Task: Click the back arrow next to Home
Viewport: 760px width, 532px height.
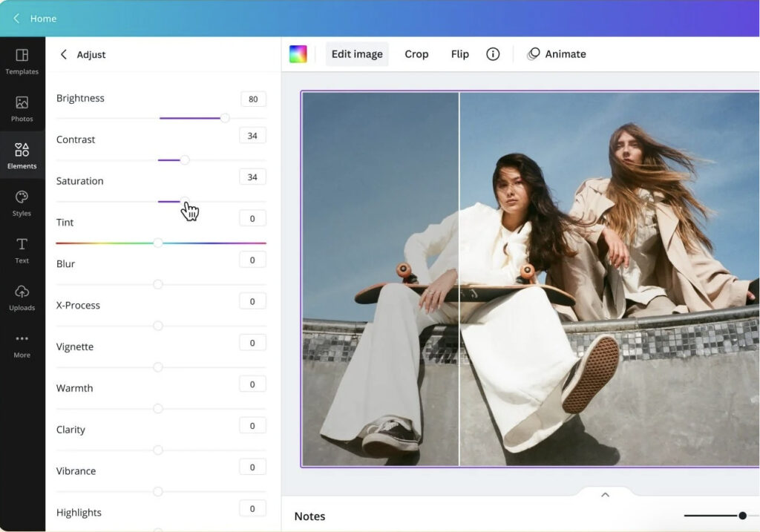Action: (x=16, y=19)
